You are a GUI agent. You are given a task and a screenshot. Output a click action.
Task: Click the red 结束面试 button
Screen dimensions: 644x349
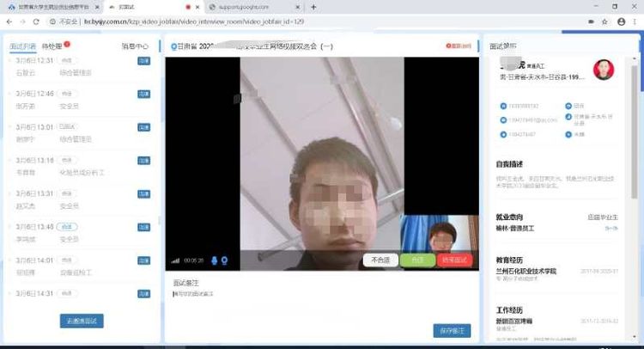(455, 260)
